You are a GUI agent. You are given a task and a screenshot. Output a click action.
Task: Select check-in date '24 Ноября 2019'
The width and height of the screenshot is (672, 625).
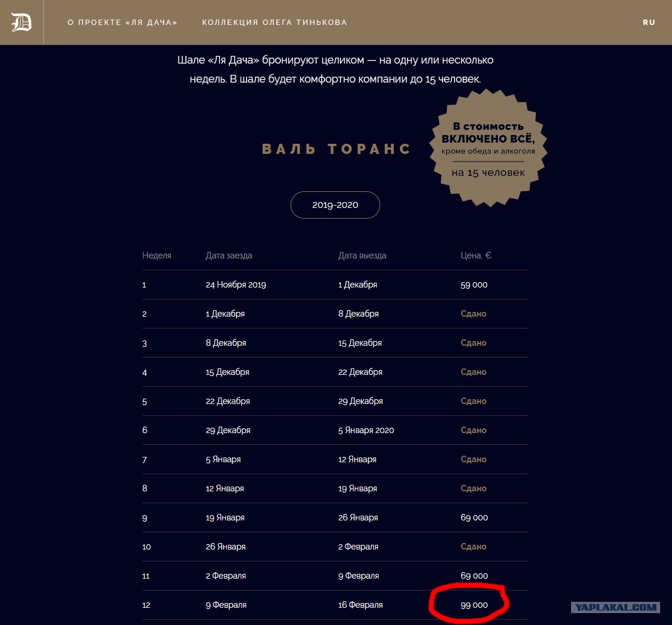(x=236, y=285)
